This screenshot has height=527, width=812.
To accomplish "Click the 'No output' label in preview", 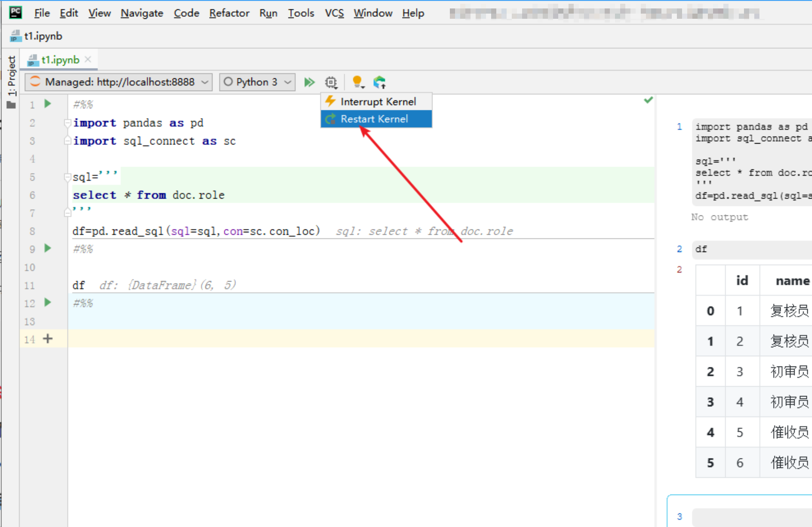I will pyautogui.click(x=720, y=217).
